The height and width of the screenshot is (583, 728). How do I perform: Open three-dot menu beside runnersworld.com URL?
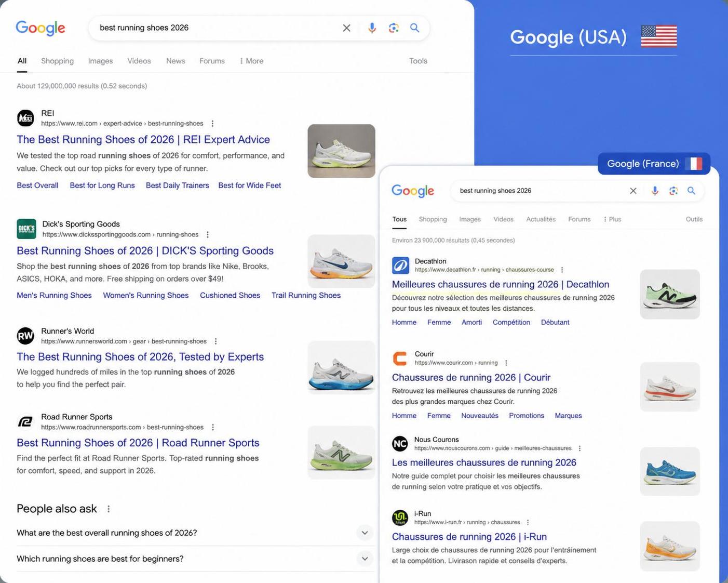[x=215, y=341]
